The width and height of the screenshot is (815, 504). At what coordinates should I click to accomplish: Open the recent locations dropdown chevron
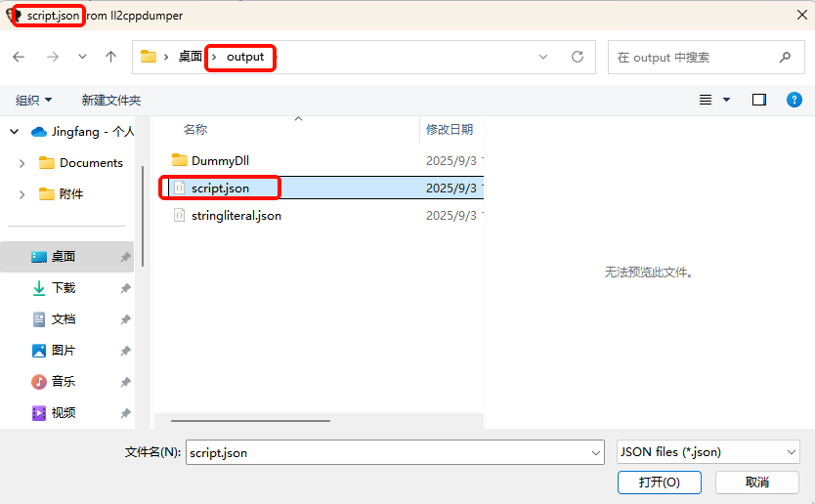coord(82,57)
